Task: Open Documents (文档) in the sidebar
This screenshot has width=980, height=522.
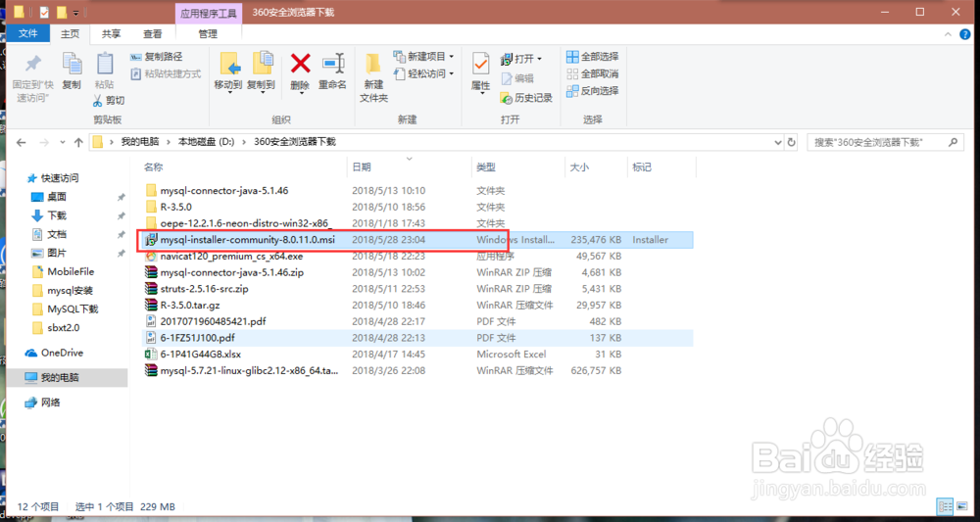Action: pos(49,234)
